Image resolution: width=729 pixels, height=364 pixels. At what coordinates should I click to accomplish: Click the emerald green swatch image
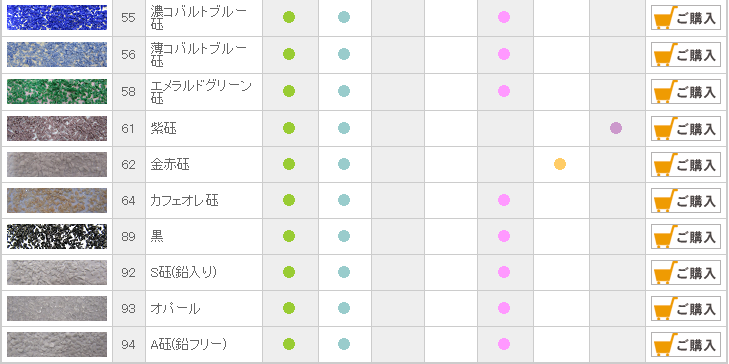click(x=57, y=92)
